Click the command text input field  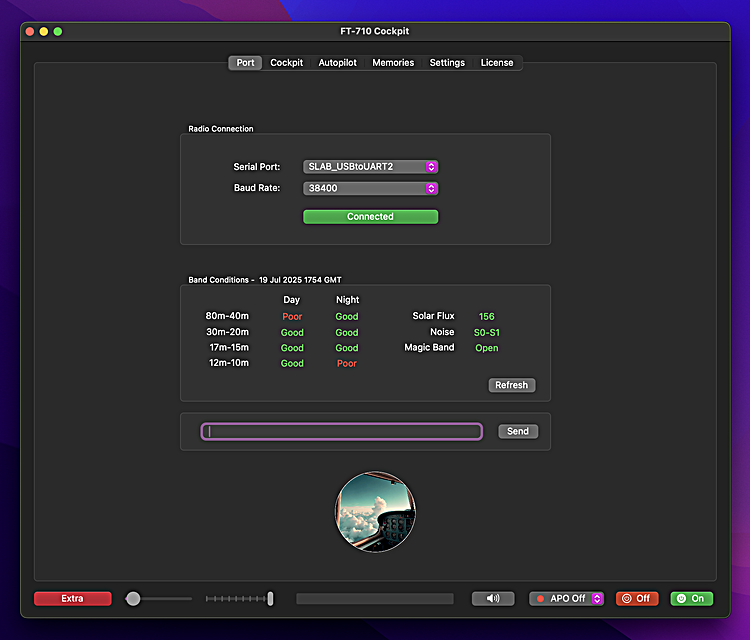click(x=342, y=431)
